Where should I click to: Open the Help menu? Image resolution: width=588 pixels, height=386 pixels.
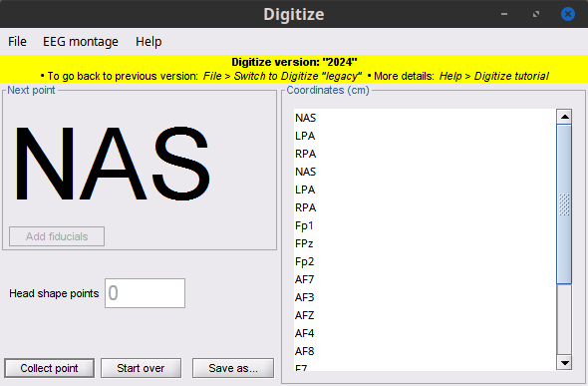point(148,42)
